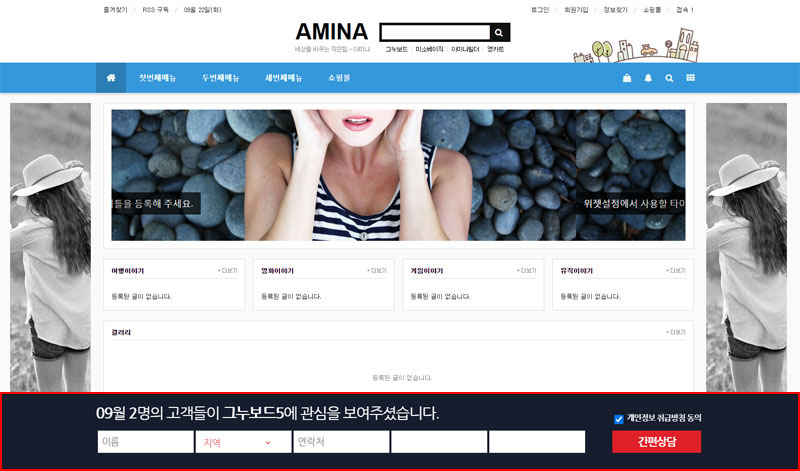Click the main banner slider image
The image size is (800, 471).
[x=398, y=175]
